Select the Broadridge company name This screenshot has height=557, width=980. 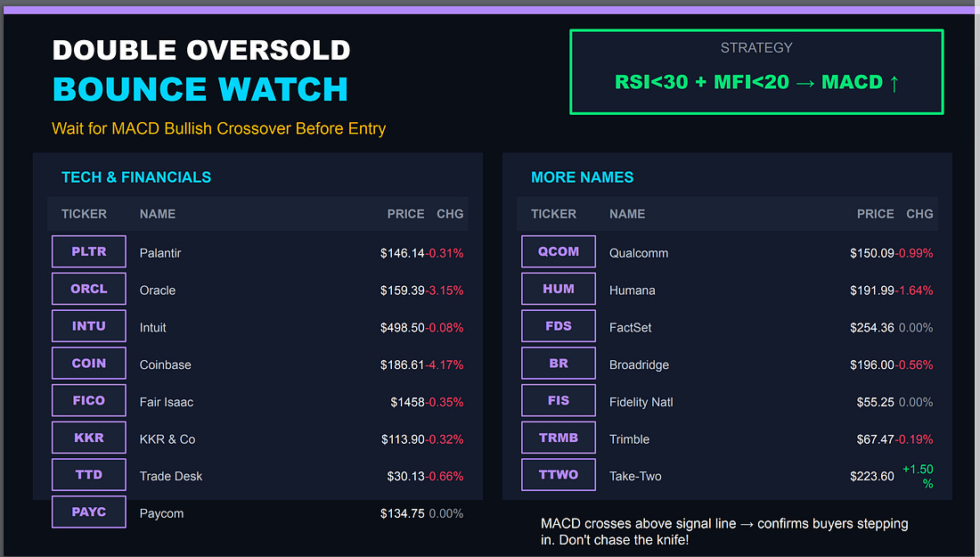pyautogui.click(x=639, y=365)
